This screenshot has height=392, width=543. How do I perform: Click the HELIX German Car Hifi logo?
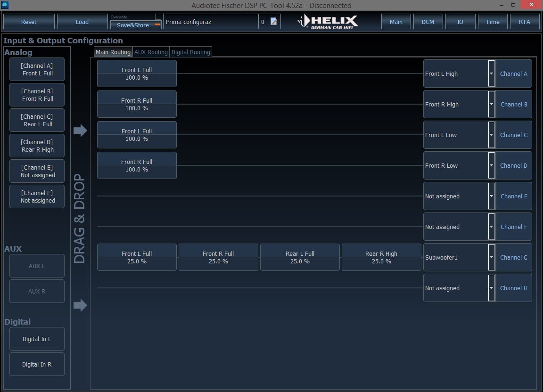coord(328,22)
